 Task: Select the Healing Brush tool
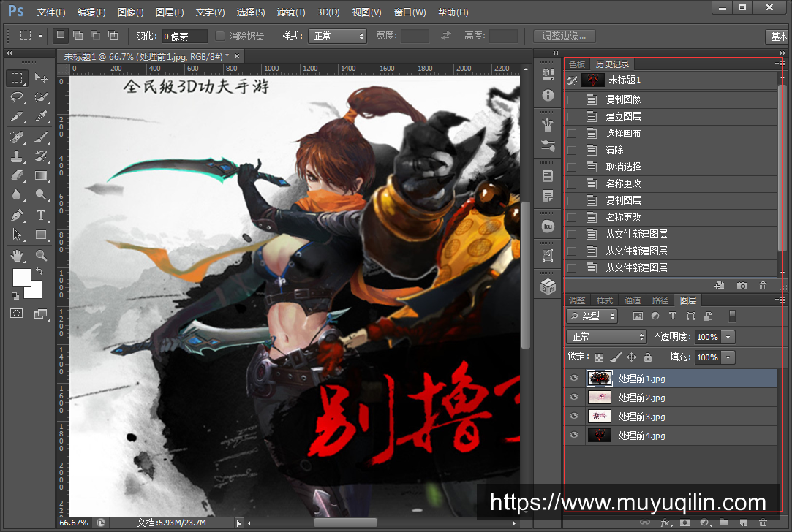click(x=17, y=137)
